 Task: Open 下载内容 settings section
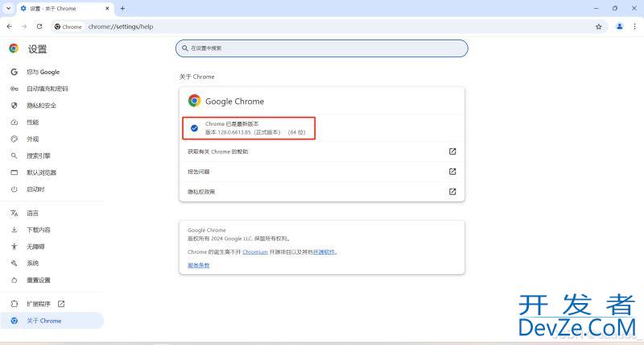tap(52, 230)
